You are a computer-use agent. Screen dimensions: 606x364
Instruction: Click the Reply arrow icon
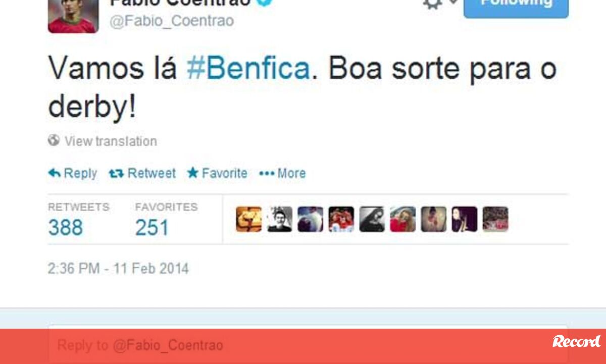pyautogui.click(x=54, y=173)
